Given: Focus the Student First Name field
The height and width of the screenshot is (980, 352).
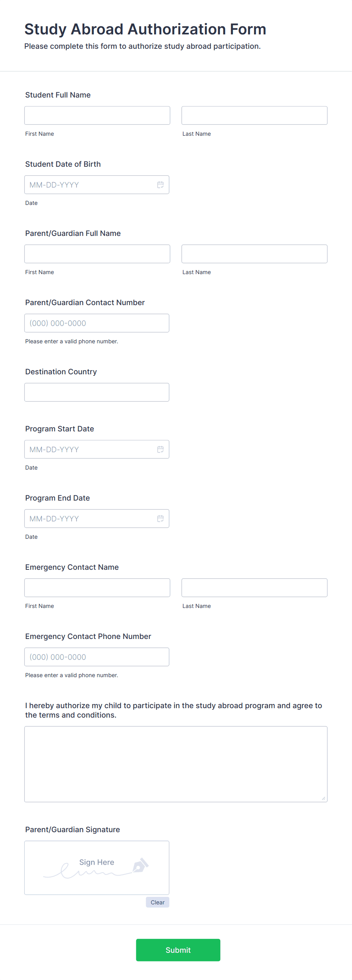Looking at the screenshot, I should coord(97,115).
